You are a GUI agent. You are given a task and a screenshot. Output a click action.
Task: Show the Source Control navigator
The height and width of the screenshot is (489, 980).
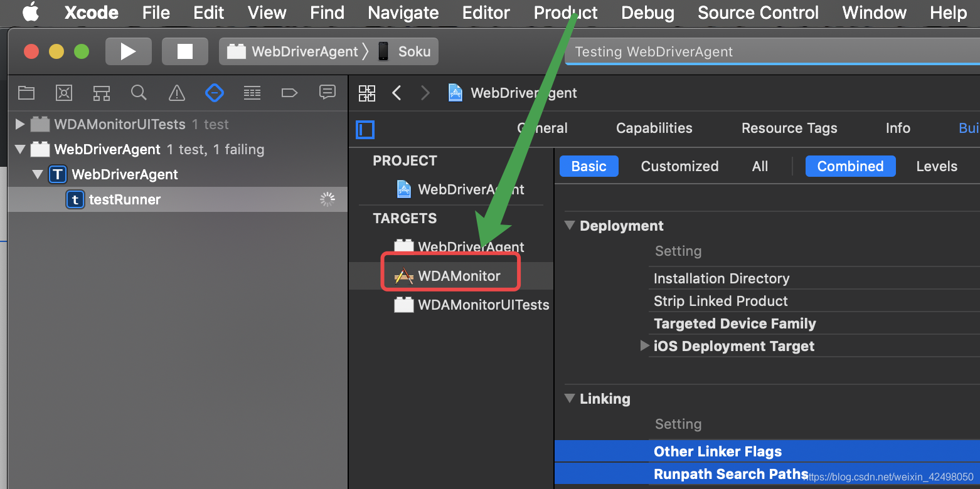click(x=64, y=93)
